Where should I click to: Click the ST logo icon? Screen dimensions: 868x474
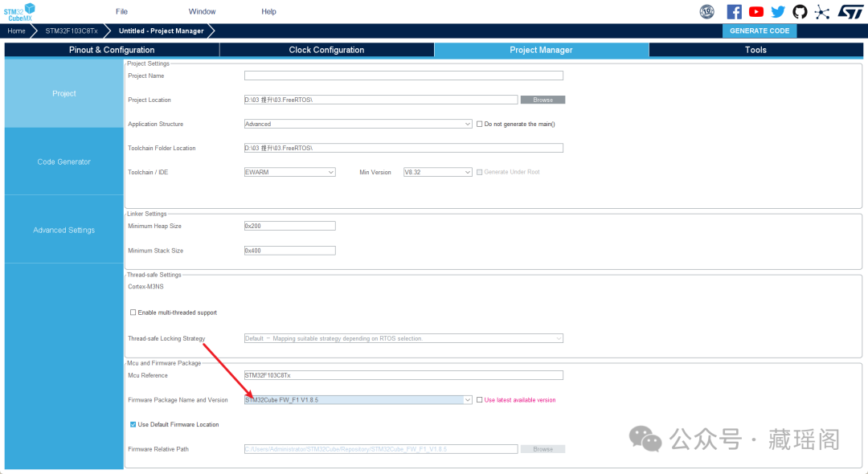850,11
